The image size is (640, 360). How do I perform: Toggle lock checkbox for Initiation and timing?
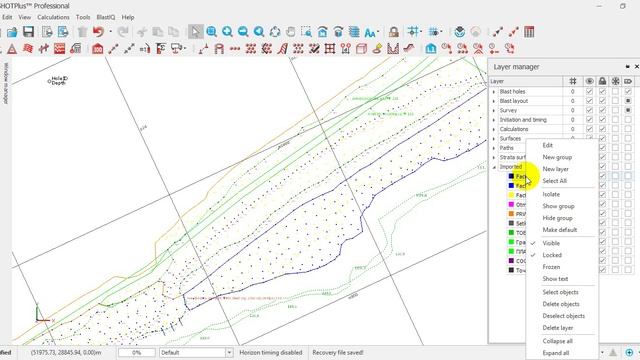click(602, 120)
